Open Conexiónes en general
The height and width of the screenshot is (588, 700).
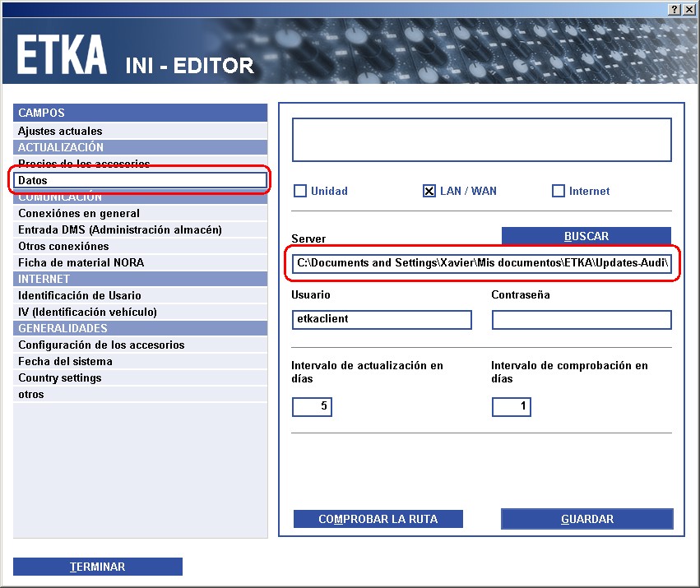coord(140,214)
